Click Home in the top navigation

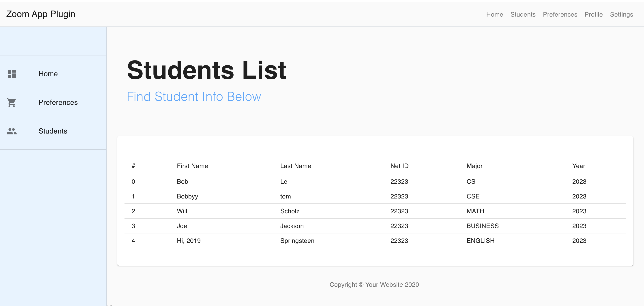(494, 15)
